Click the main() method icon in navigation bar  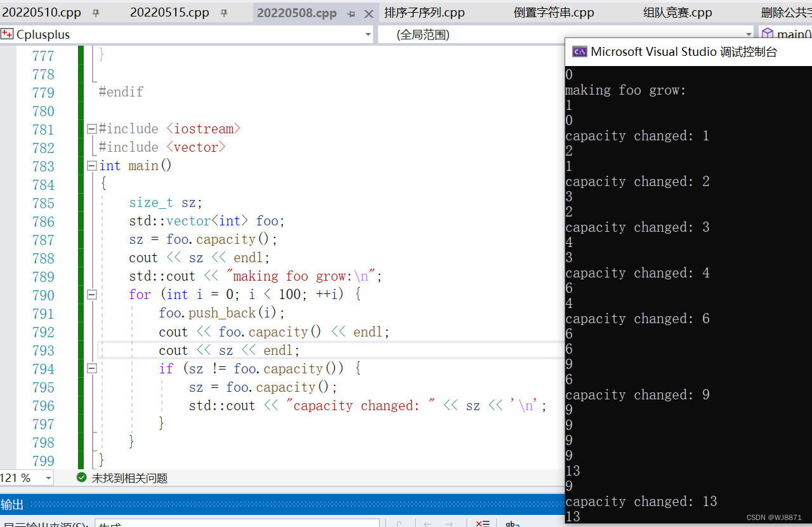[x=769, y=34]
